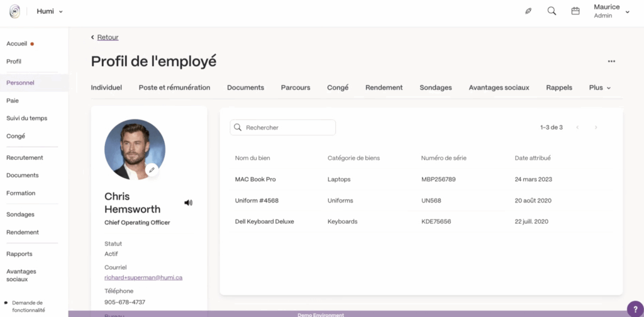The image size is (644, 317).
Task: Open the calendar icon in header
Action: tap(575, 11)
